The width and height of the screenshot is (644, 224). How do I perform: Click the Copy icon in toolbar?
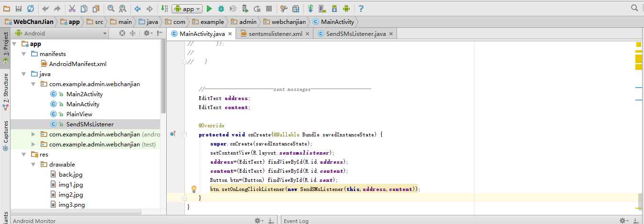click(x=84, y=9)
